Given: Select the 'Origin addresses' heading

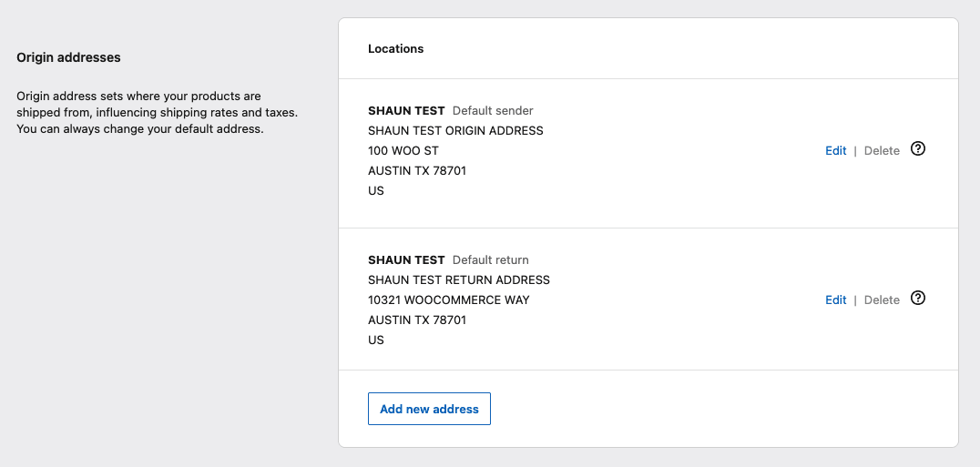Looking at the screenshot, I should point(68,57).
